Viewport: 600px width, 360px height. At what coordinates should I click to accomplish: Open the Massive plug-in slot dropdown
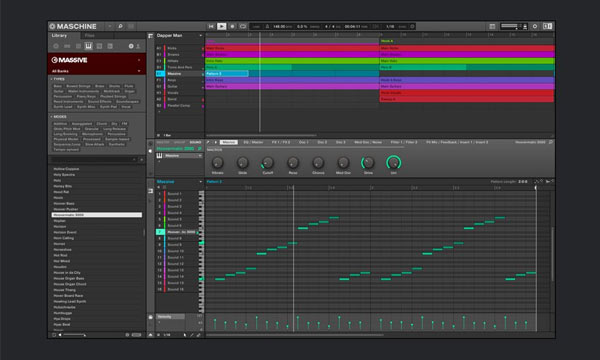199,156
